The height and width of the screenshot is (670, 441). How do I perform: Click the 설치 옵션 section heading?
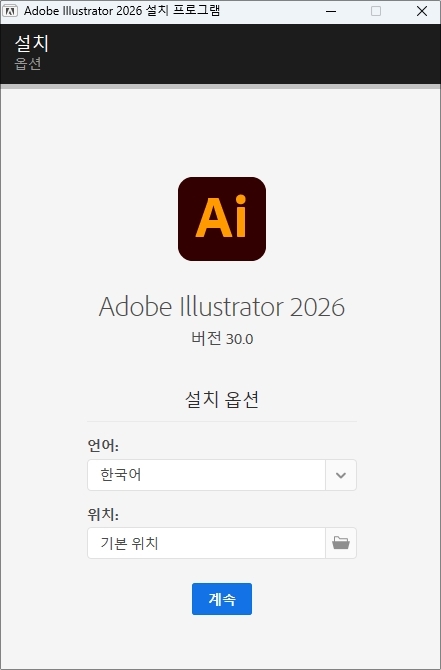pyautogui.click(x=222, y=400)
